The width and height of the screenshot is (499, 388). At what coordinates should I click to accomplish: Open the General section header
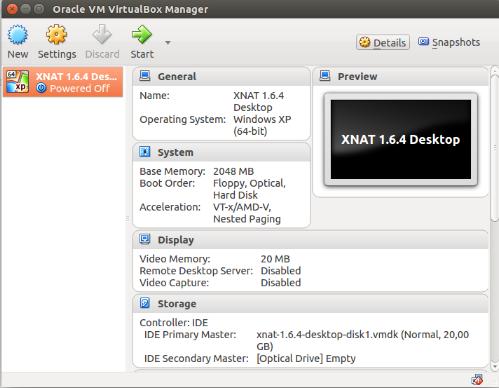pyautogui.click(x=221, y=76)
